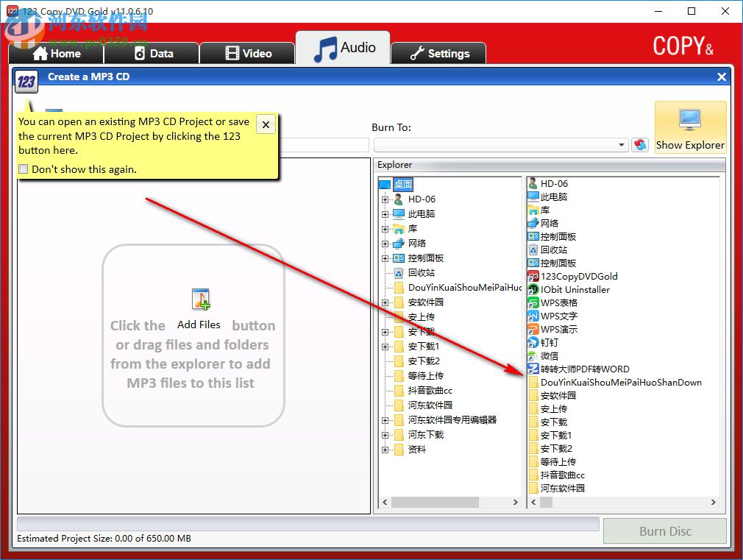Select the WPS演示 icon in file list
This screenshot has height=560, width=743.
[533, 329]
